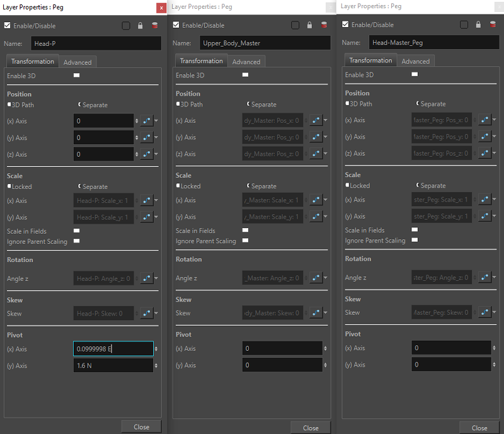Viewport: 504px width, 434px height.
Task: Open dropdown arrow next to Upper_Body_Master Scale x
Action: coord(326,200)
